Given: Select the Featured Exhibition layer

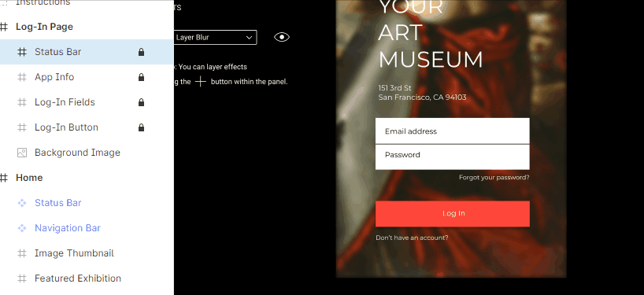Looking at the screenshot, I should click(78, 278).
